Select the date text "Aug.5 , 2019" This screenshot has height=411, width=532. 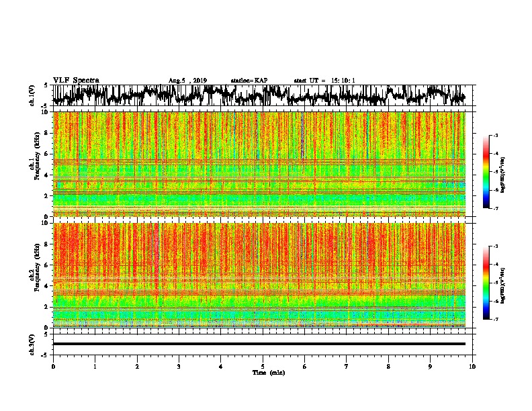(x=187, y=81)
